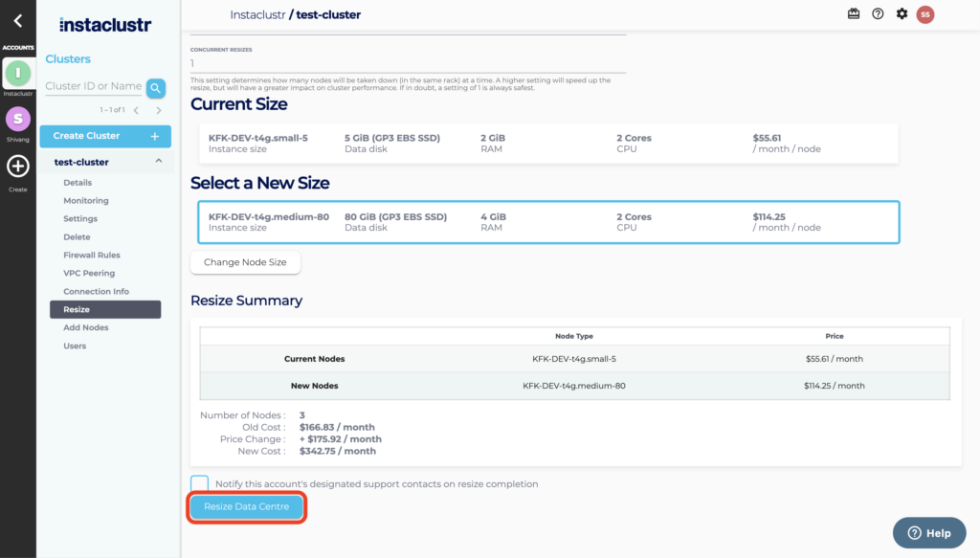The height and width of the screenshot is (558, 980).
Task: Open the Firewall Rules menu item
Action: 92,256
